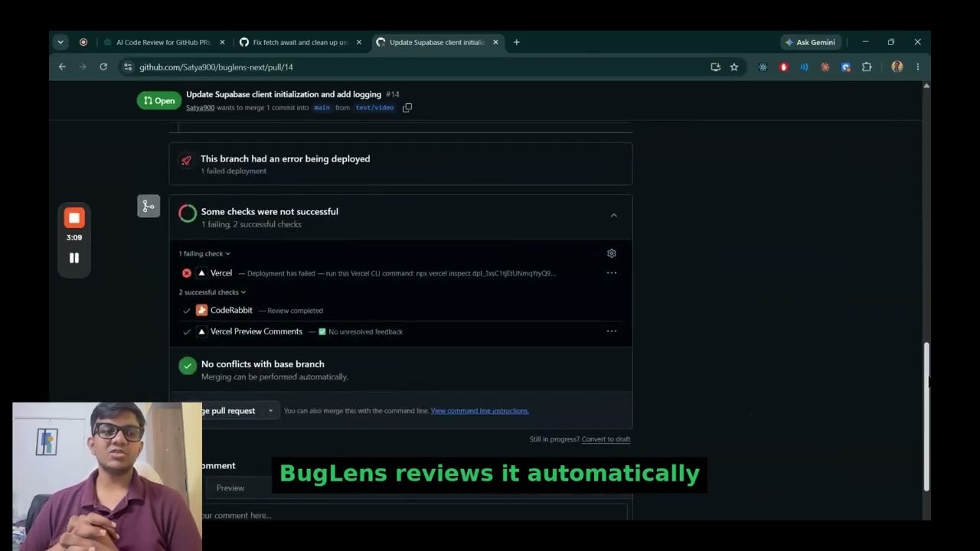The height and width of the screenshot is (551, 980).
Task: Open the merge method dropdown arrow
Action: coord(270,411)
